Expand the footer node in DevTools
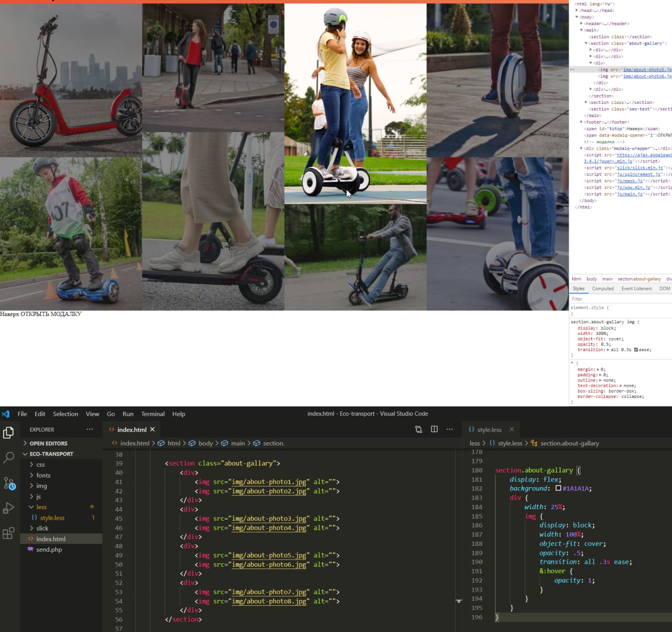The height and width of the screenshot is (632, 672). tap(581, 122)
